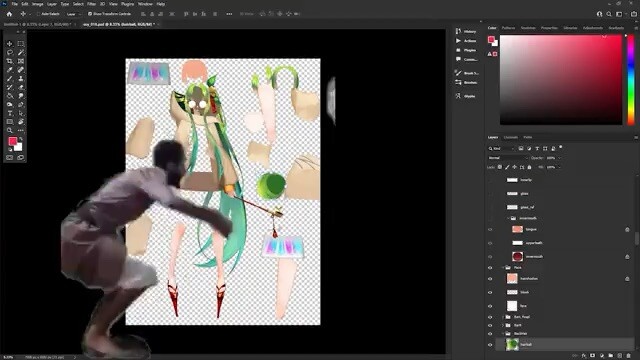This screenshot has width=640, height=360.
Task: Select the Paint Bucket tool
Action: 9,96
